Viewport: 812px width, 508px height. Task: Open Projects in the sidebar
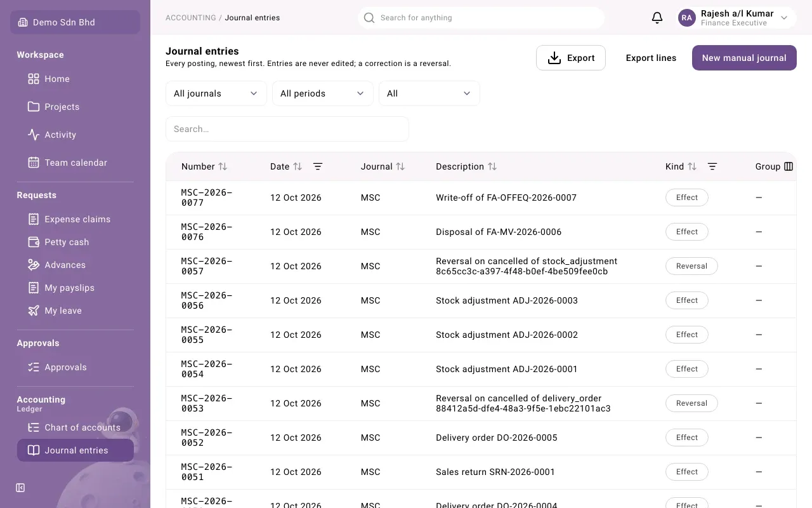point(75,107)
